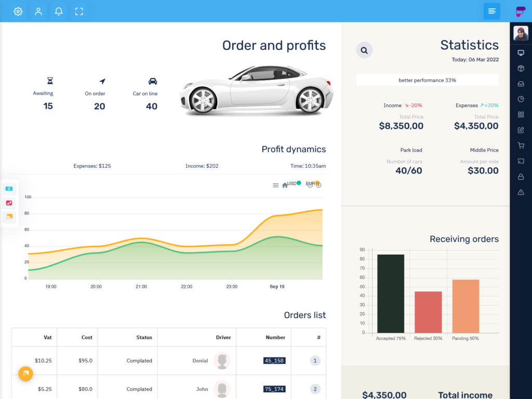Enter fullscreen using the expand icon
The height and width of the screenshot is (399, 532).
click(x=79, y=11)
